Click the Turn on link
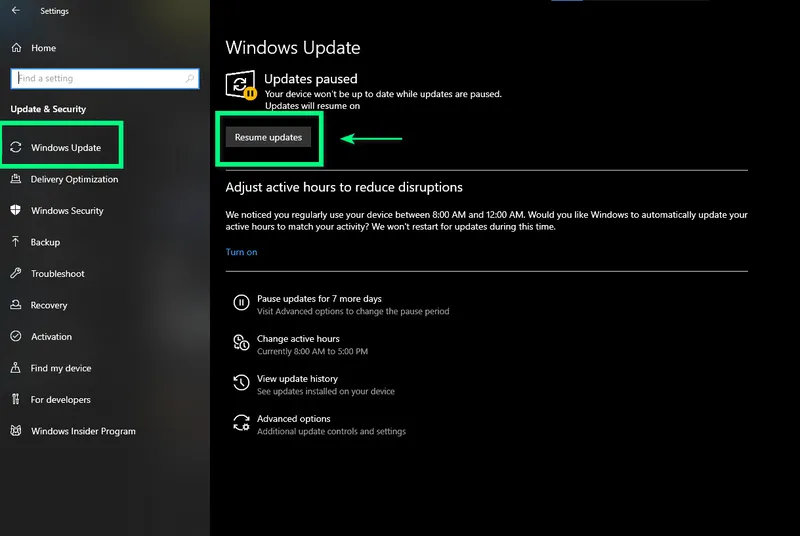The width and height of the screenshot is (800, 536). click(x=241, y=252)
